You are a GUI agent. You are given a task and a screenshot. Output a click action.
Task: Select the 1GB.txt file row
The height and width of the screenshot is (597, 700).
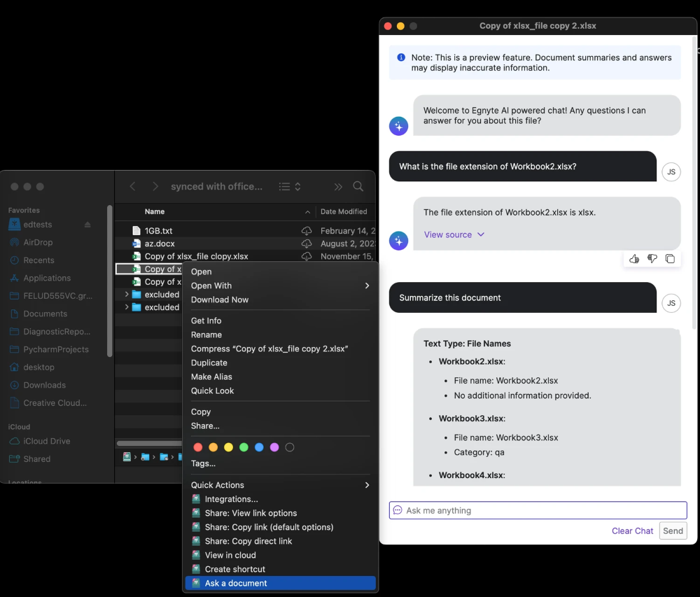click(245, 231)
